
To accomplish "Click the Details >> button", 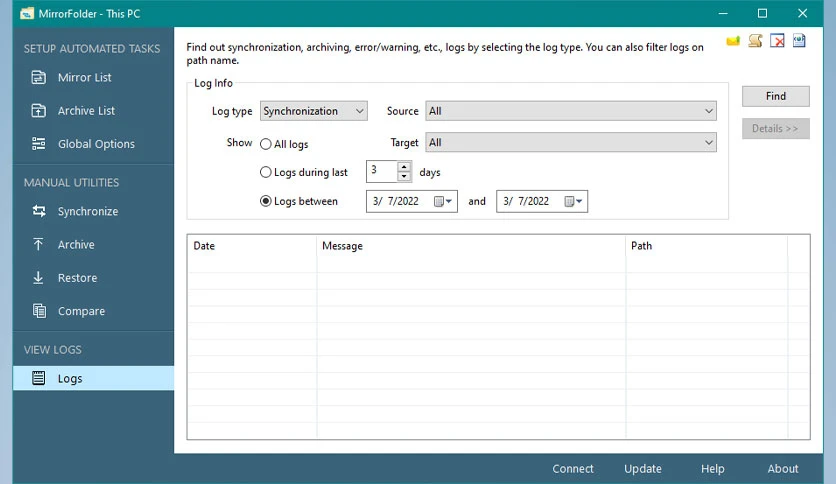I will click(776, 128).
